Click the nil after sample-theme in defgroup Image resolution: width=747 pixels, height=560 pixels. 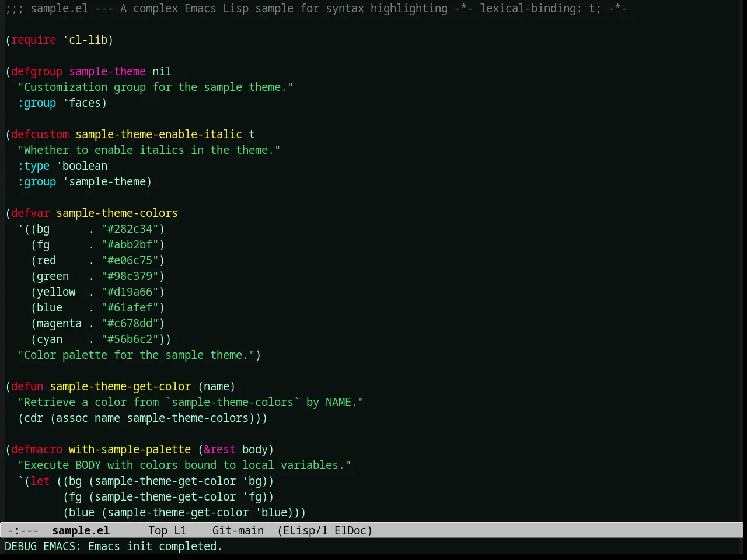tap(162, 71)
